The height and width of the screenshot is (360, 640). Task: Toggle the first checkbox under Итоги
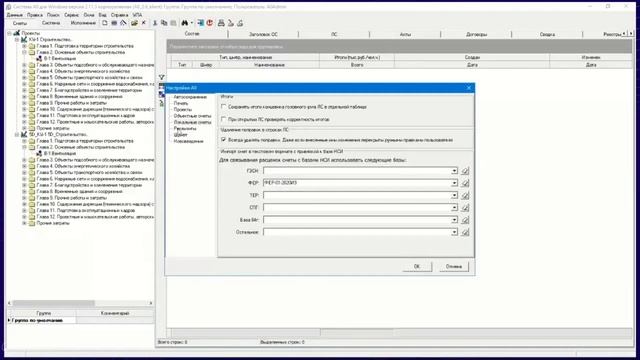coord(223,107)
